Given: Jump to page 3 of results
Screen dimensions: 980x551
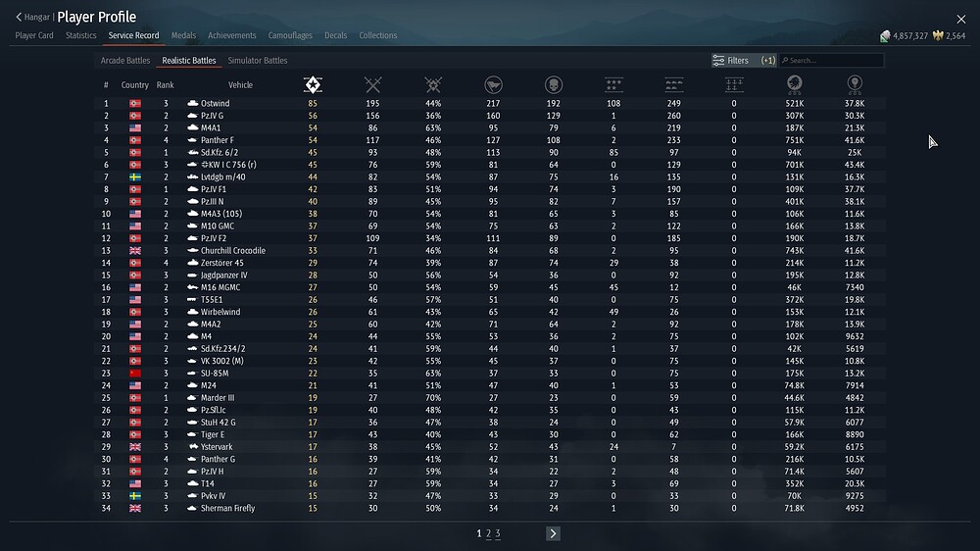Looking at the screenshot, I should coord(498,533).
